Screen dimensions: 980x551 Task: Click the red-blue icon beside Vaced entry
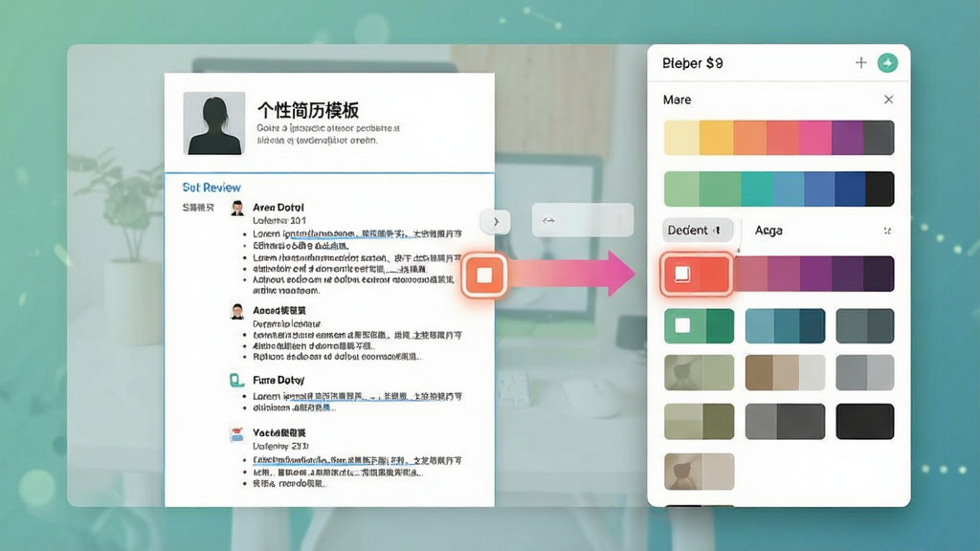pyautogui.click(x=236, y=433)
